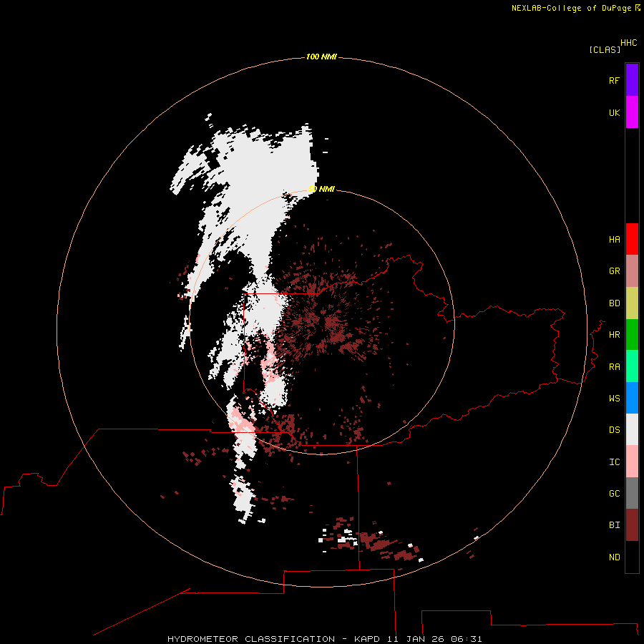Click the 'ND' legend label
Viewport: 644px width, 644px height.
[x=614, y=557]
